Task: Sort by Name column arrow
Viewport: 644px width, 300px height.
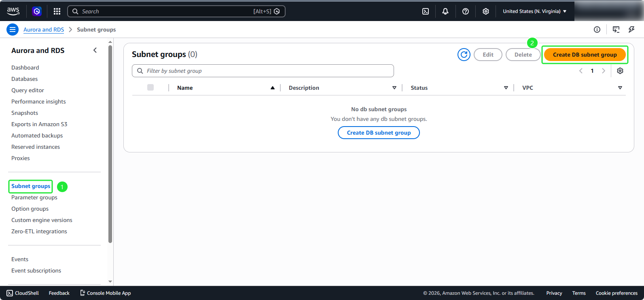Action: pos(273,88)
